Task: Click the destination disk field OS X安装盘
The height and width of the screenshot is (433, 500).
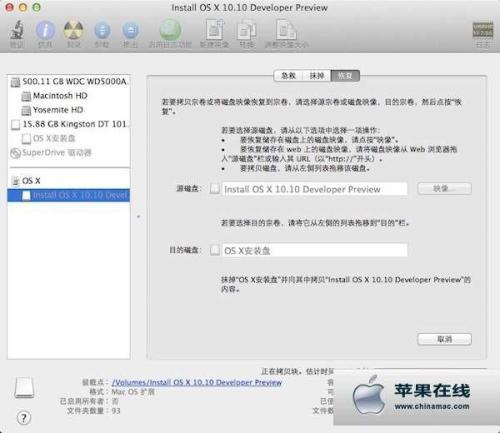Action: [315, 250]
